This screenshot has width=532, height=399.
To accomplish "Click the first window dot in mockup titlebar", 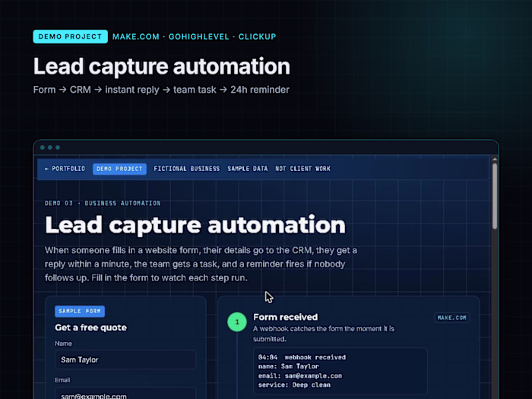I will (x=43, y=147).
